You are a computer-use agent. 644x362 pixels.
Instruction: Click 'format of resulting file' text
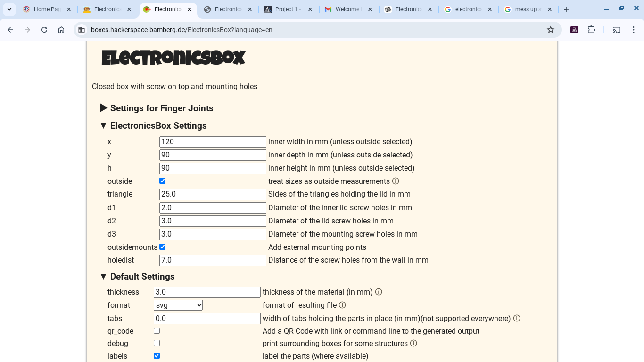299,305
